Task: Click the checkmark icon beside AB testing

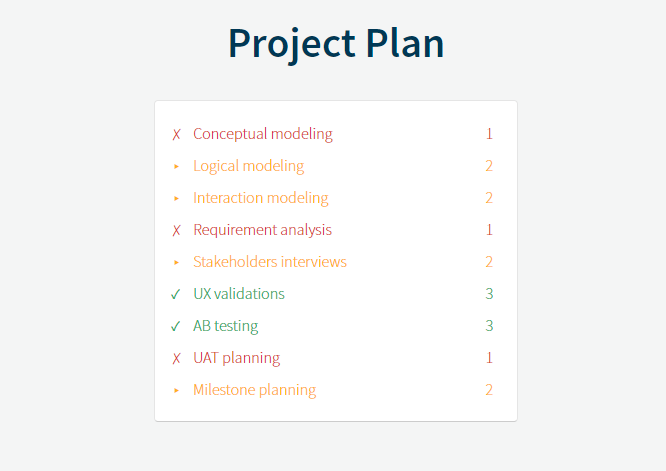Action: [x=176, y=326]
